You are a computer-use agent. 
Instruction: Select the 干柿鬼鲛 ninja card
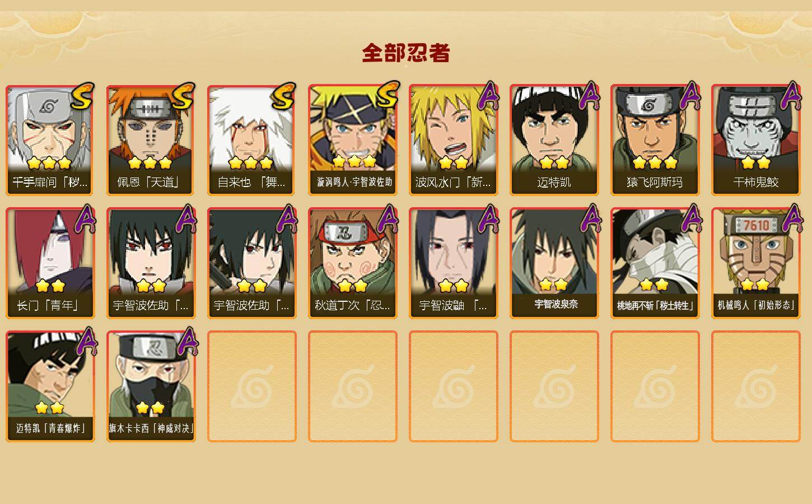(x=755, y=140)
